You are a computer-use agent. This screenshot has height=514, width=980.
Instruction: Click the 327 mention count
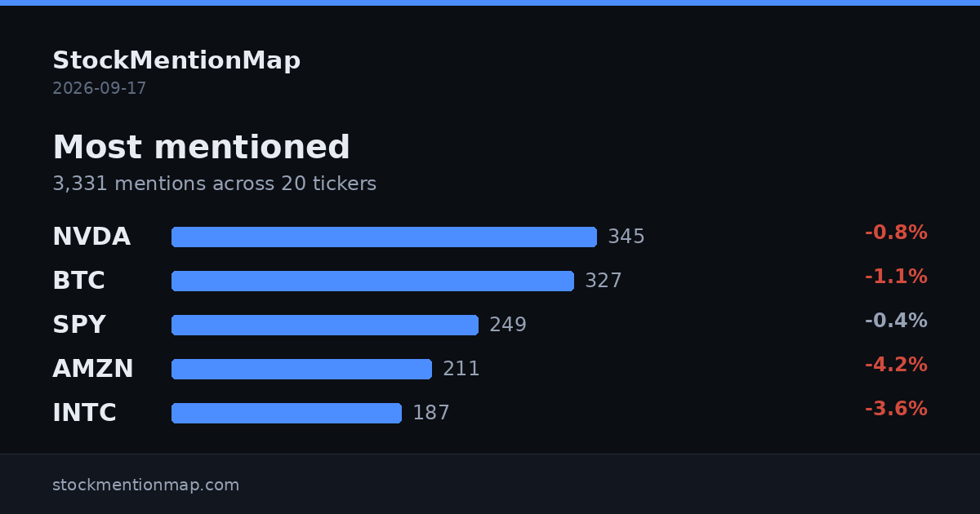click(x=604, y=281)
